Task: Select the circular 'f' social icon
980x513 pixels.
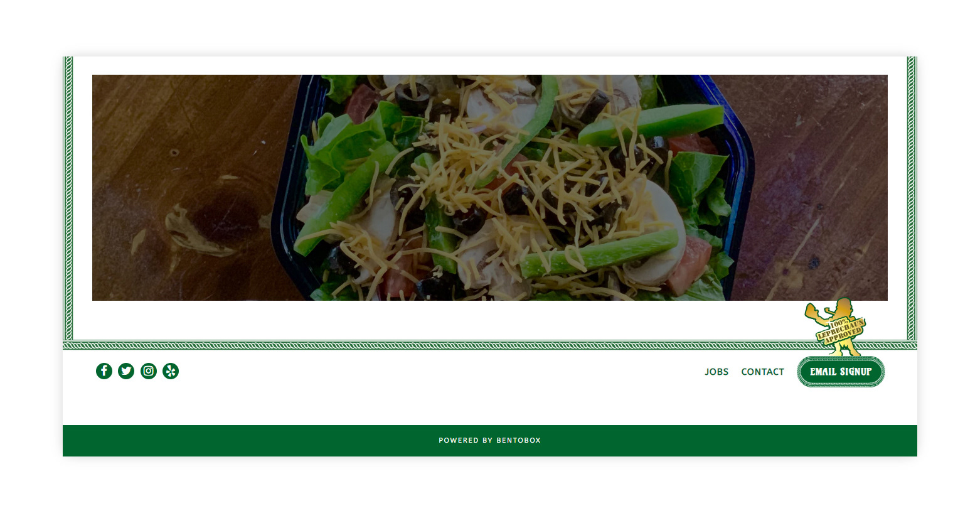Action: click(104, 371)
